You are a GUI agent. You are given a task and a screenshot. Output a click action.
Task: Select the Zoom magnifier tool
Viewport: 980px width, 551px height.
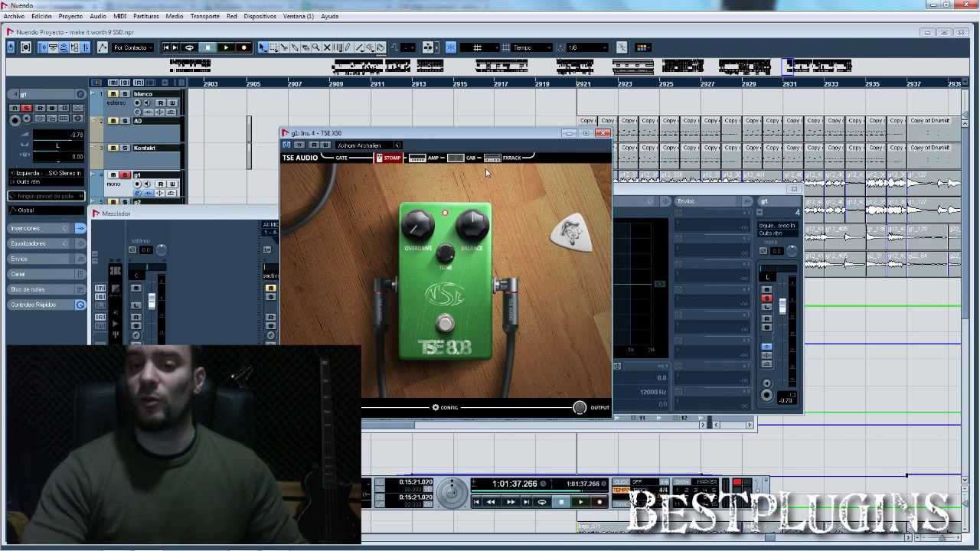pyautogui.click(x=315, y=47)
